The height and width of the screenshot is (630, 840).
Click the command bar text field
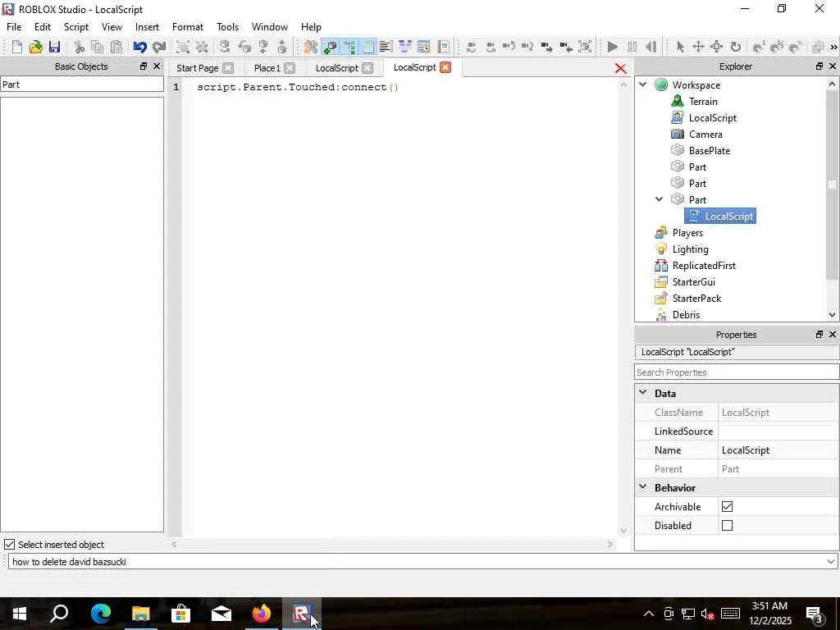(x=417, y=561)
